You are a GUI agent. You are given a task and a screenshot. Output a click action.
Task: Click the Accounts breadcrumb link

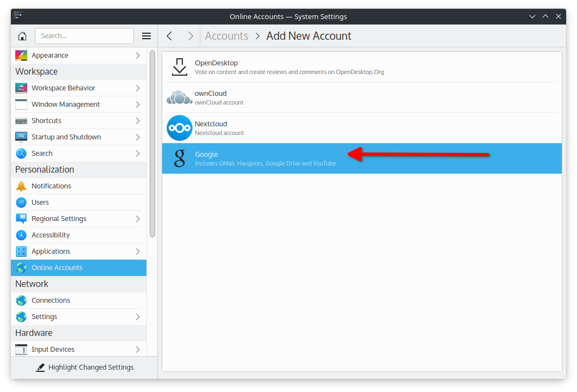point(226,36)
